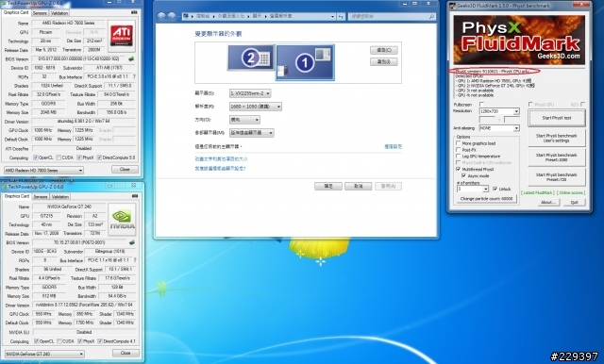Close the AMD Radeon GPU-Z via Close button
Image resolution: width=604 pixels, height=364 pixels.
125,170
